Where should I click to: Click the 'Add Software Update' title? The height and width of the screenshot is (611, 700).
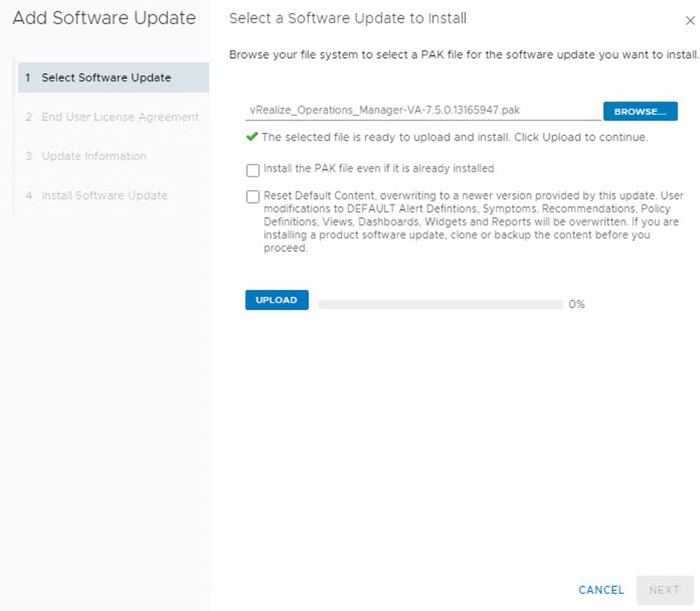[104, 19]
